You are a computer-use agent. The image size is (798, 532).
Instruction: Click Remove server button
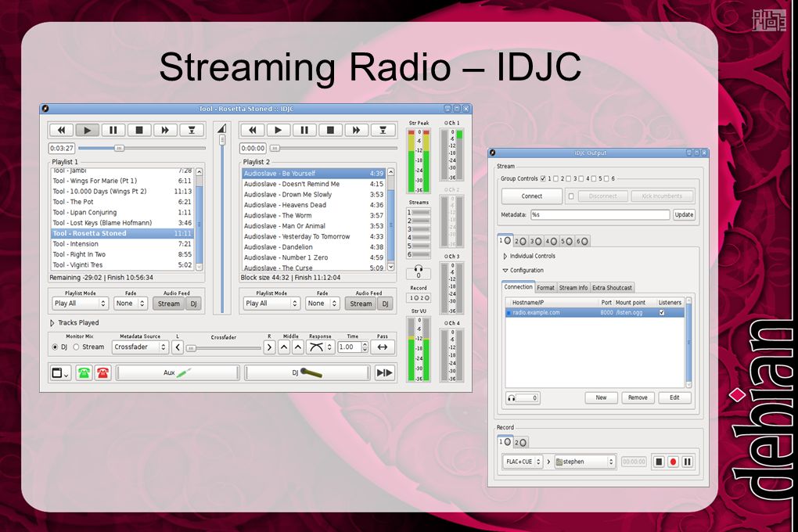[638, 397]
